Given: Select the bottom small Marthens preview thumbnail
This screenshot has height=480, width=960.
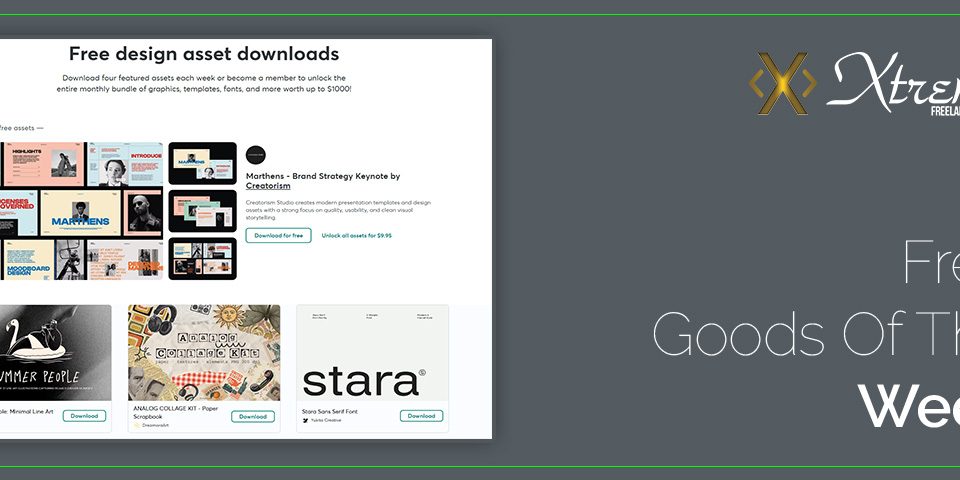Looking at the screenshot, I should click(x=203, y=258).
